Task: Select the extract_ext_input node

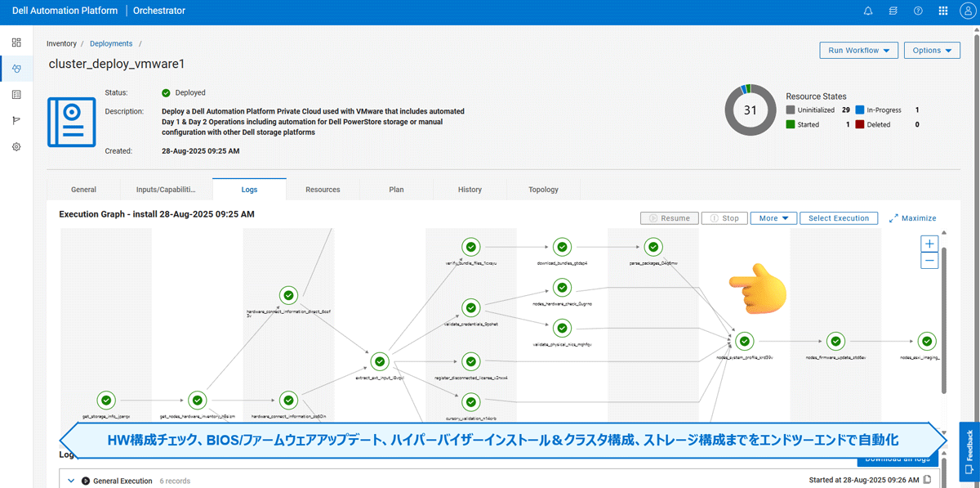Action: pos(380,361)
